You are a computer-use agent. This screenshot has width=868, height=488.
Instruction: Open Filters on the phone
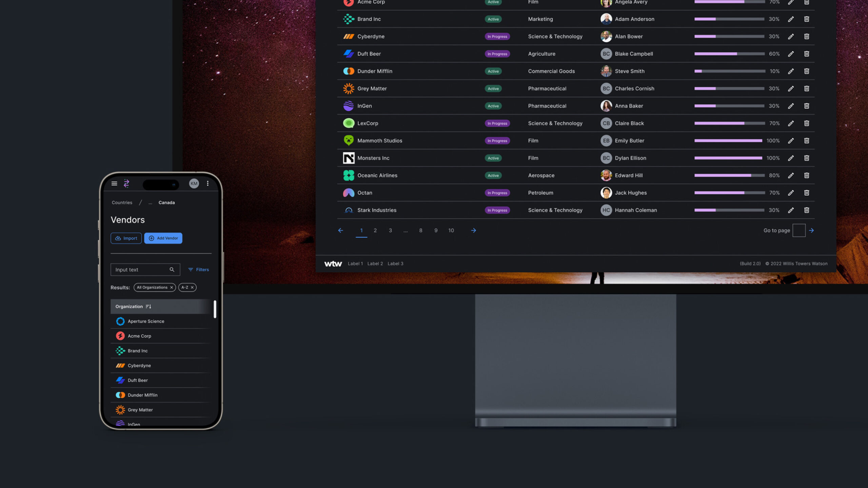point(199,270)
